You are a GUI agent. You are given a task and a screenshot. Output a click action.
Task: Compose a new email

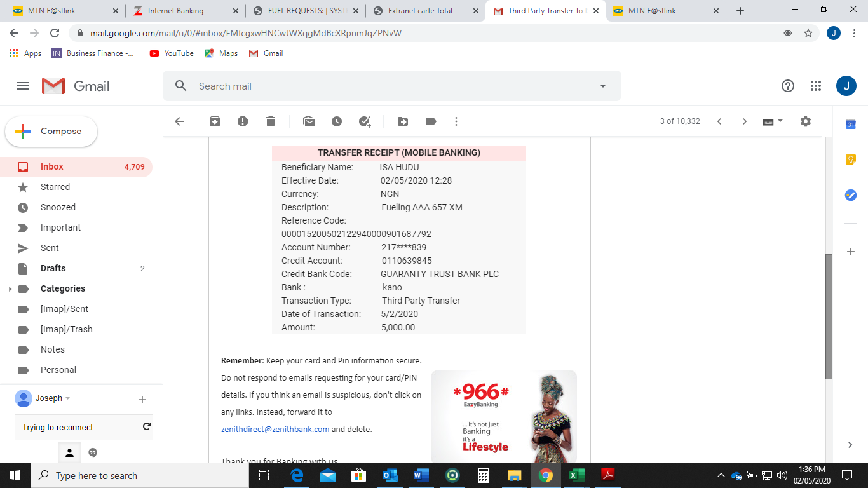coord(51,132)
